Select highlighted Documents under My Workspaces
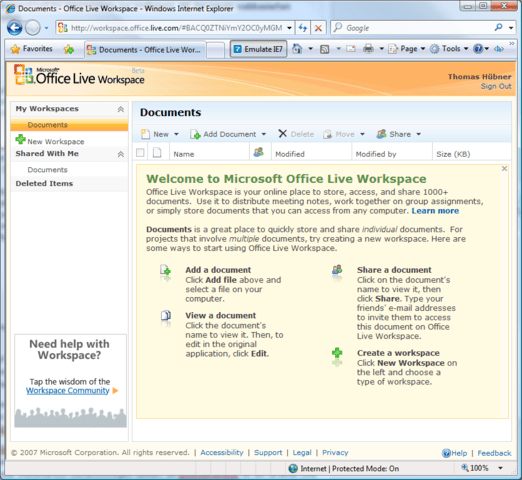Image resolution: width=522 pixels, height=480 pixels. (69, 125)
